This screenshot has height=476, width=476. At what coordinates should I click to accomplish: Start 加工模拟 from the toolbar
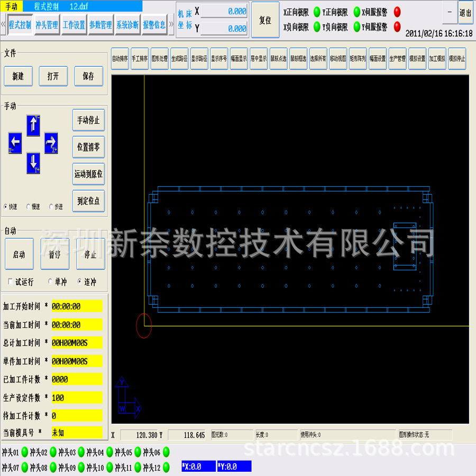437,59
